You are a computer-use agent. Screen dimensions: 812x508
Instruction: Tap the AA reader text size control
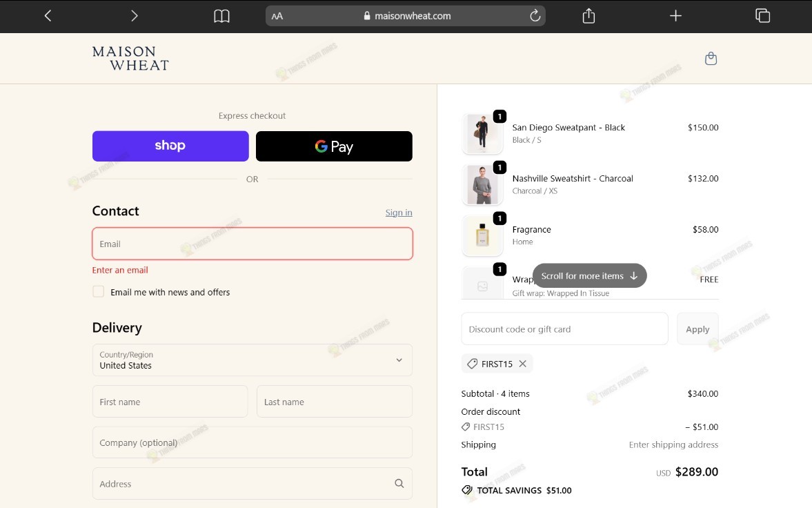click(x=277, y=16)
